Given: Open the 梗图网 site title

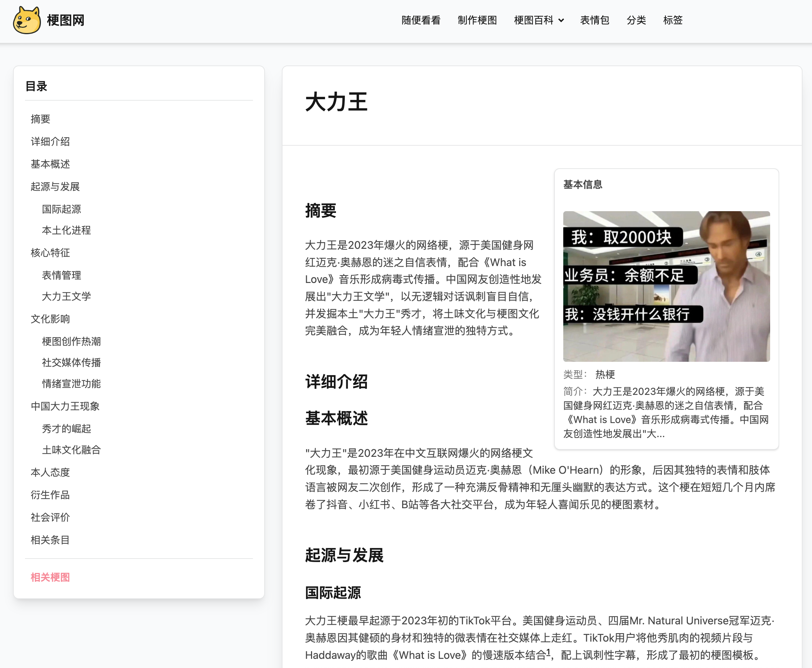Looking at the screenshot, I should (66, 20).
